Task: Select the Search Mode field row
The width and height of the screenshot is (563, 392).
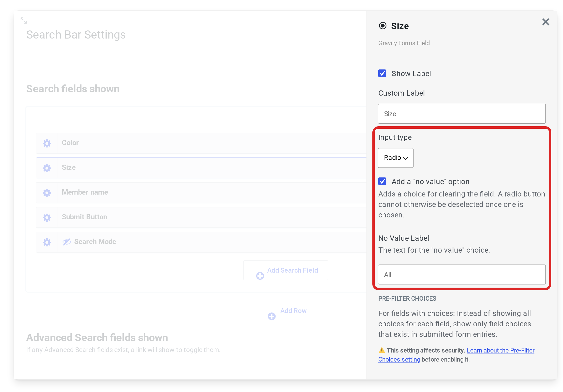Action: coord(201,242)
